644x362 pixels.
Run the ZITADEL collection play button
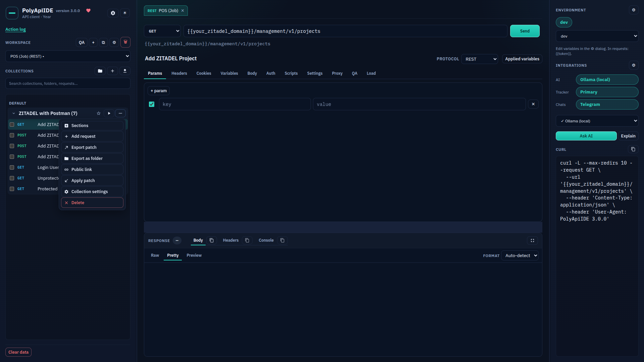pyautogui.click(x=109, y=113)
